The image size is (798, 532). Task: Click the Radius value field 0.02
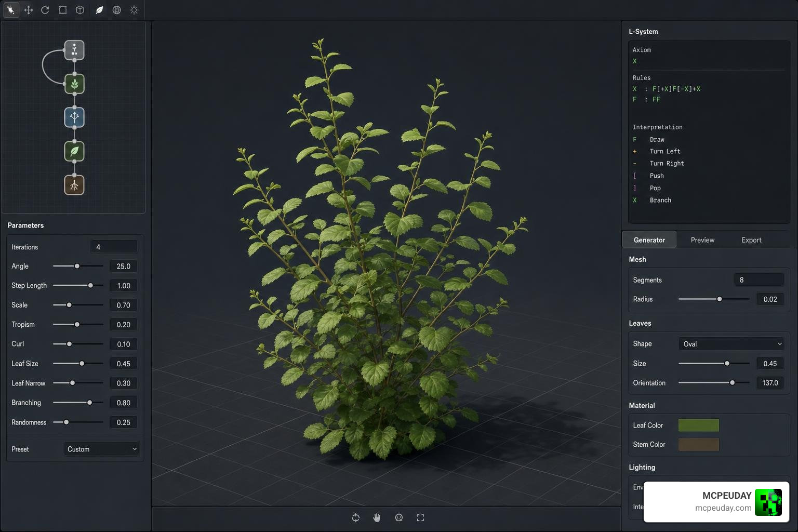[770, 299]
